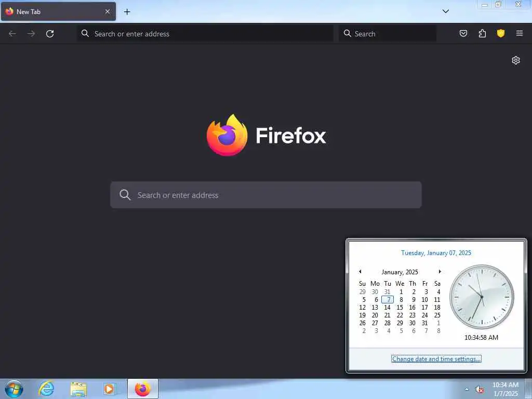Open Windows Explorer folder on taskbar
Screen dimensions: 532x399
(x=78, y=389)
